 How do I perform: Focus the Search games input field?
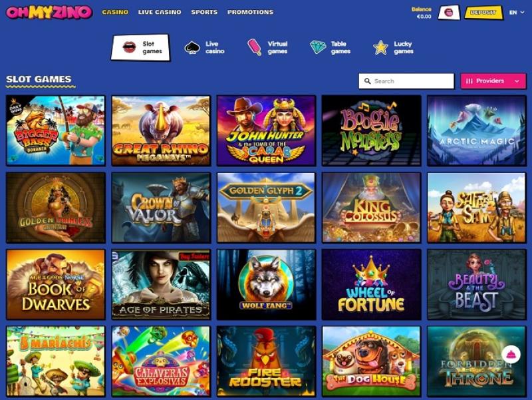[406, 81]
